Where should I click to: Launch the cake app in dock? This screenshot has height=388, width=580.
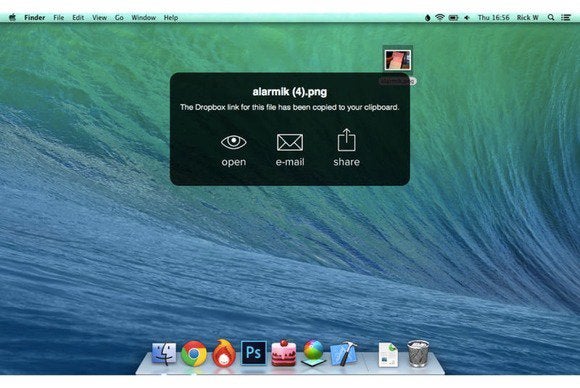tap(283, 353)
